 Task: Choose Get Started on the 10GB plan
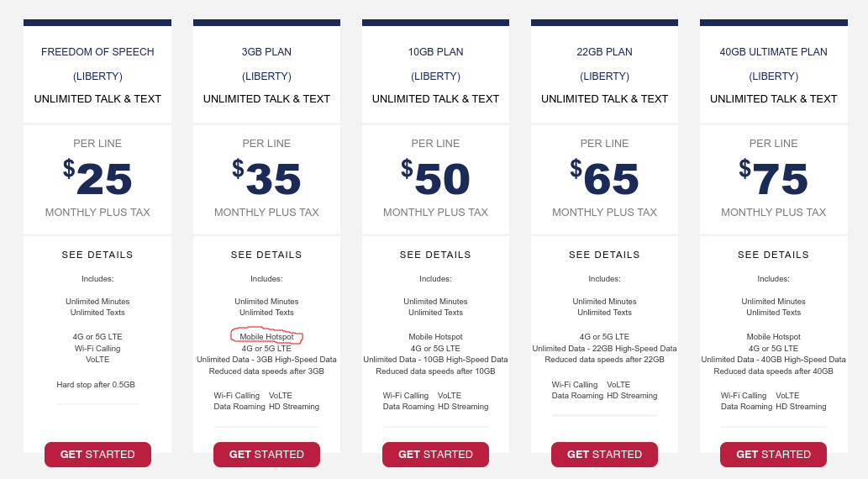(435, 455)
